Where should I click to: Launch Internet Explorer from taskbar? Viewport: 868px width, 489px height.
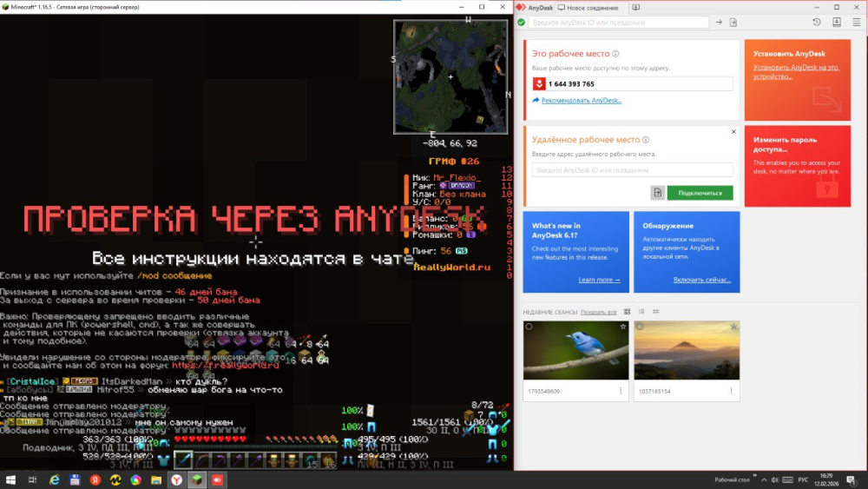pos(54,479)
